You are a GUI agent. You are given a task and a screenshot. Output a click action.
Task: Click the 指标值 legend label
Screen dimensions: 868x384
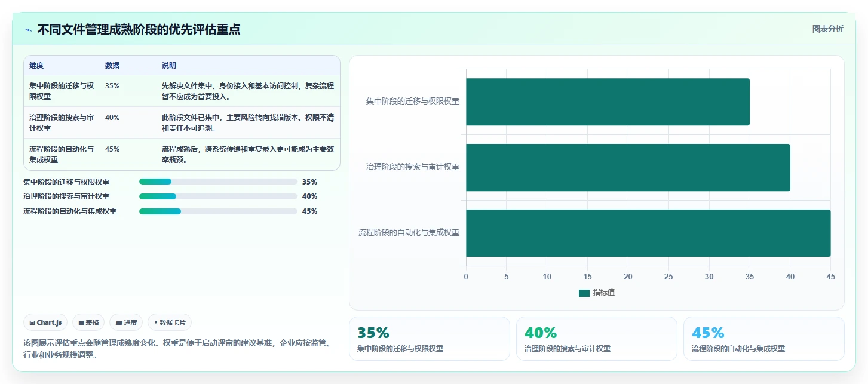tap(604, 293)
